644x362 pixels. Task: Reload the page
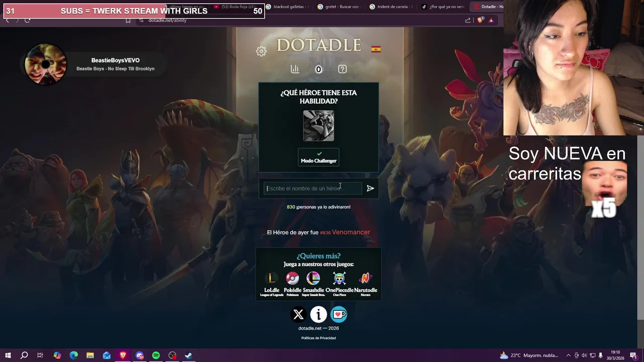(x=27, y=20)
